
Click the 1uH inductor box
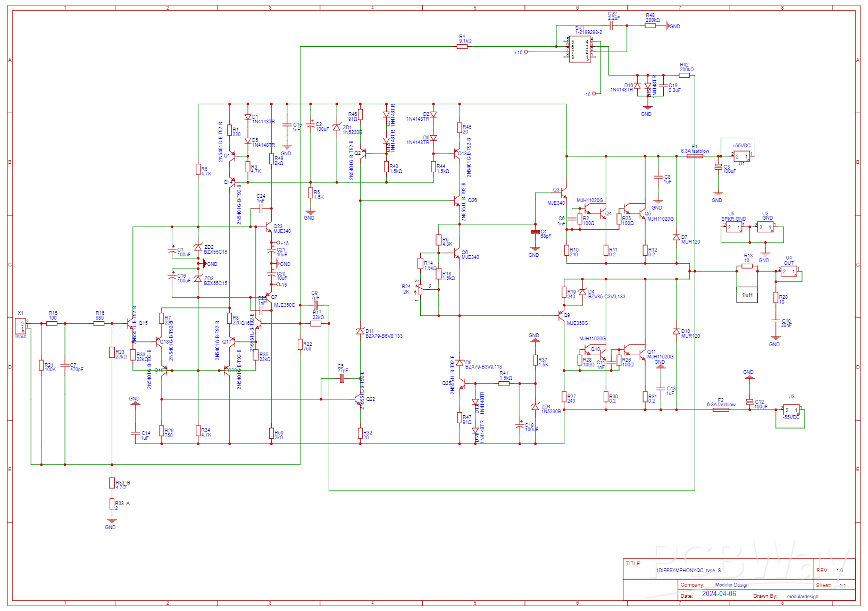click(x=747, y=295)
